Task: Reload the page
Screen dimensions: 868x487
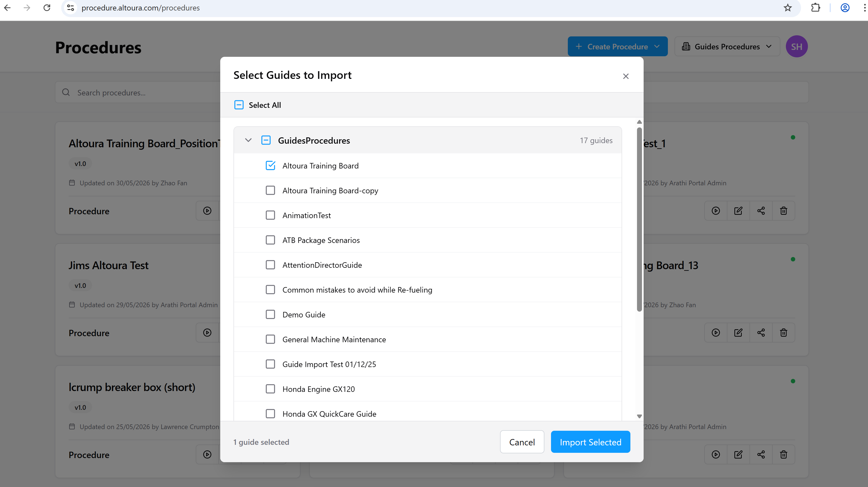Action: tap(47, 8)
